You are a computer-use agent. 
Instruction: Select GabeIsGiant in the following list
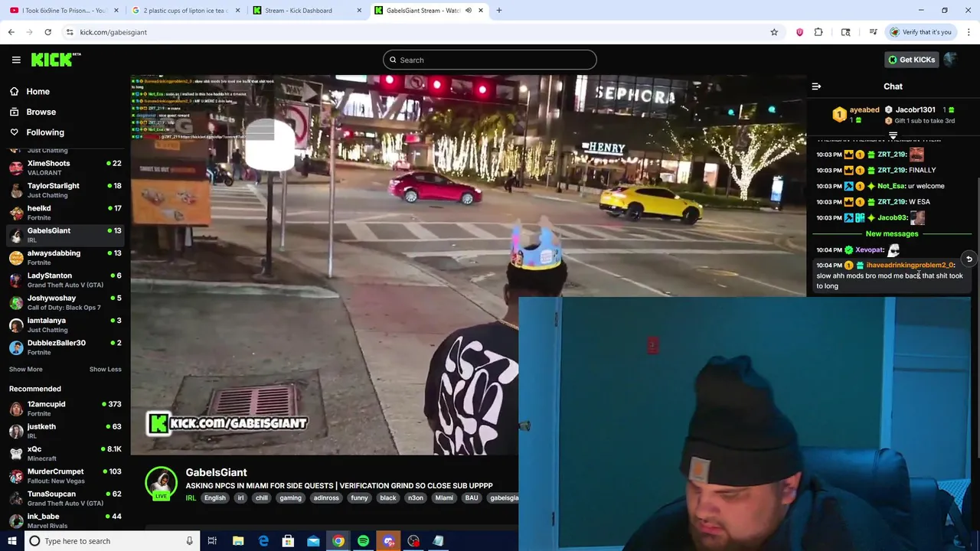[65, 235]
